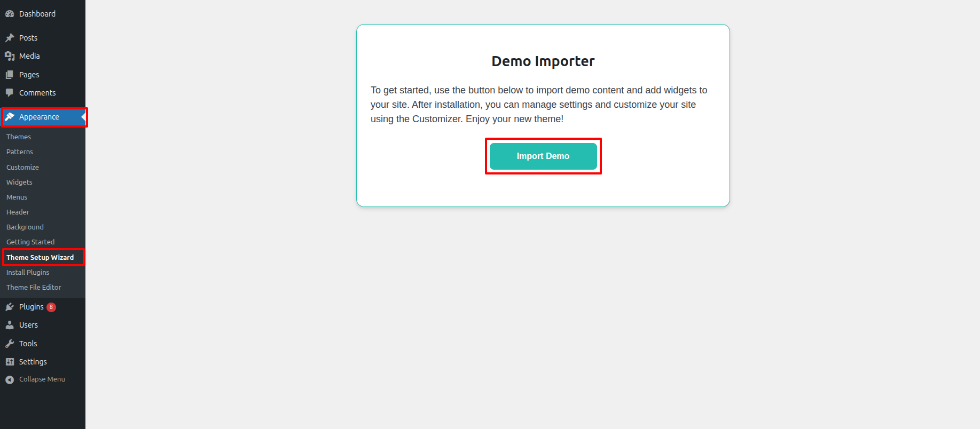Open the Appearance menu section

click(x=39, y=117)
